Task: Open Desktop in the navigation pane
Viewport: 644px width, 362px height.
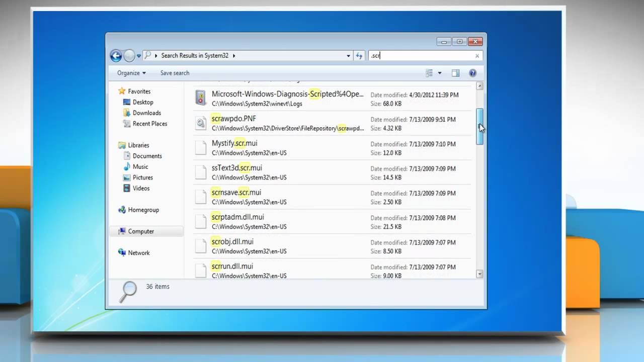Action: tap(143, 102)
